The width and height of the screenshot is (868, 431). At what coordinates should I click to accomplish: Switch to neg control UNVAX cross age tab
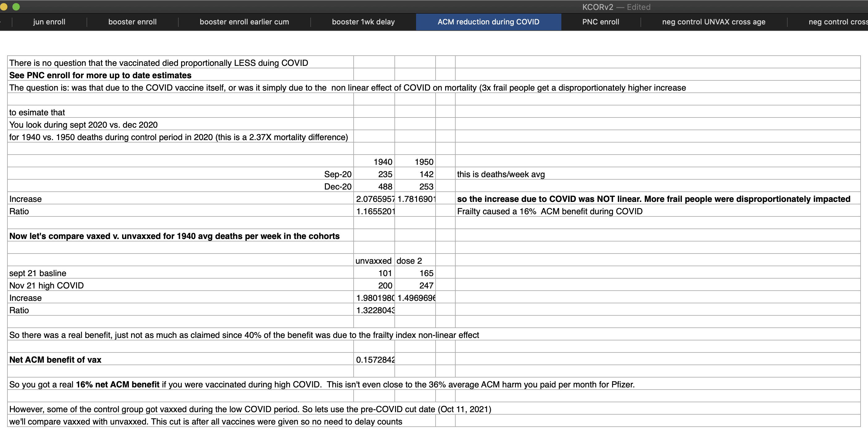tap(714, 22)
